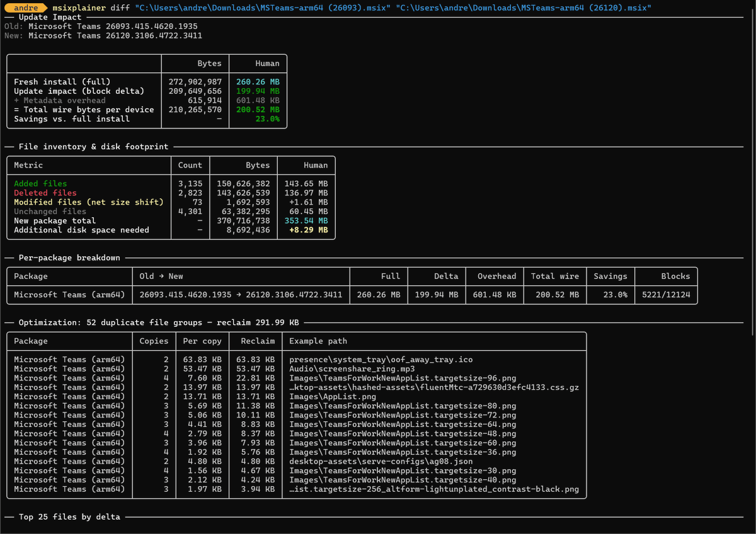This screenshot has height=534, width=756.
Task: Click the "New: Microsoft Teams 26120.3106.4722.3411" line
Action: coord(103,36)
